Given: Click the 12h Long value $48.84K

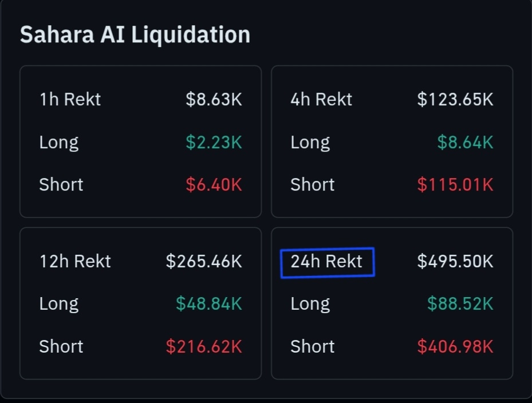Looking at the screenshot, I should point(208,304).
